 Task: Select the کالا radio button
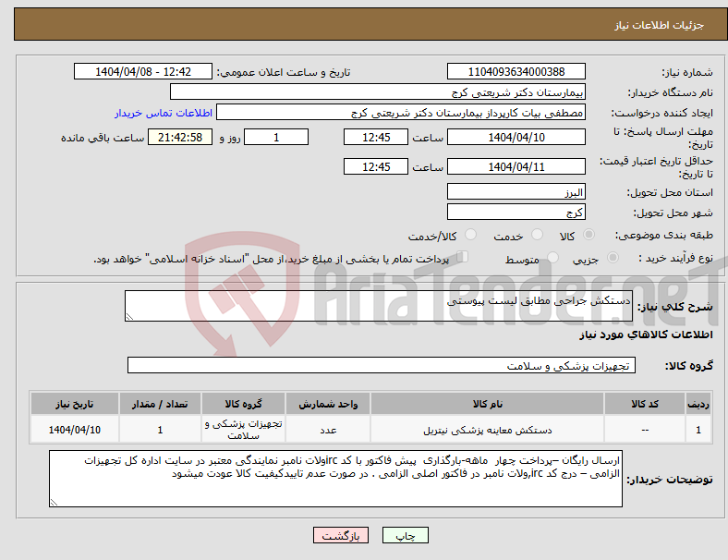click(588, 235)
